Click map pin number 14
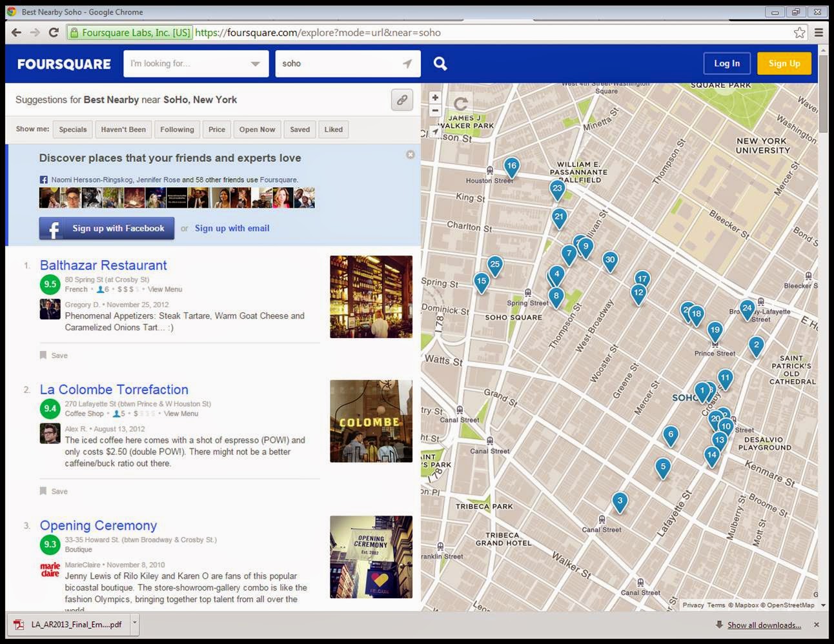 click(x=711, y=456)
